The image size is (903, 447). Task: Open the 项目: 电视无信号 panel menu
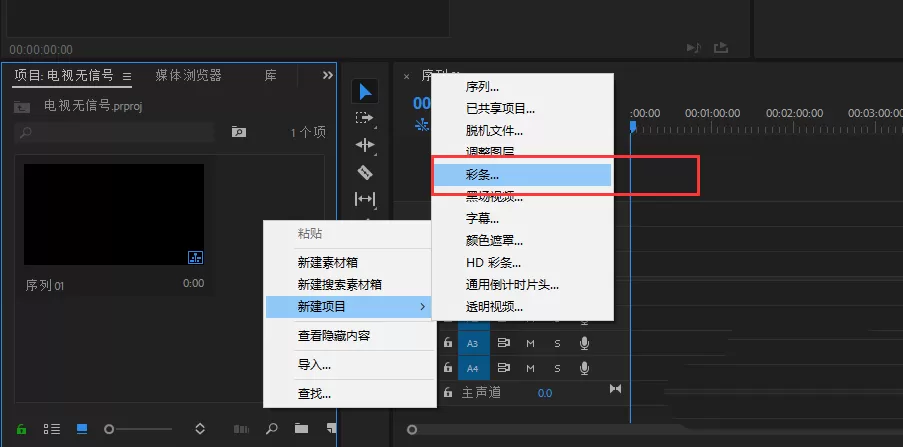127,76
